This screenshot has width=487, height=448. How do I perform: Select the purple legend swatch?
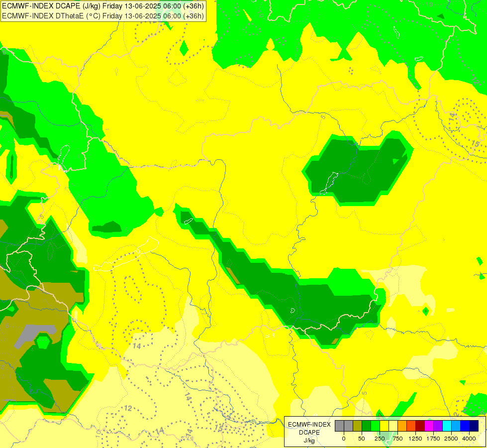438,426
